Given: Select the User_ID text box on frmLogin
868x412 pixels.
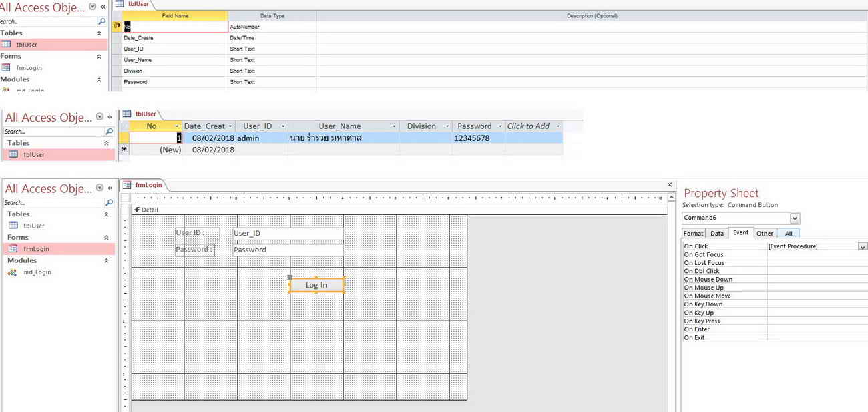Looking at the screenshot, I should coord(288,233).
